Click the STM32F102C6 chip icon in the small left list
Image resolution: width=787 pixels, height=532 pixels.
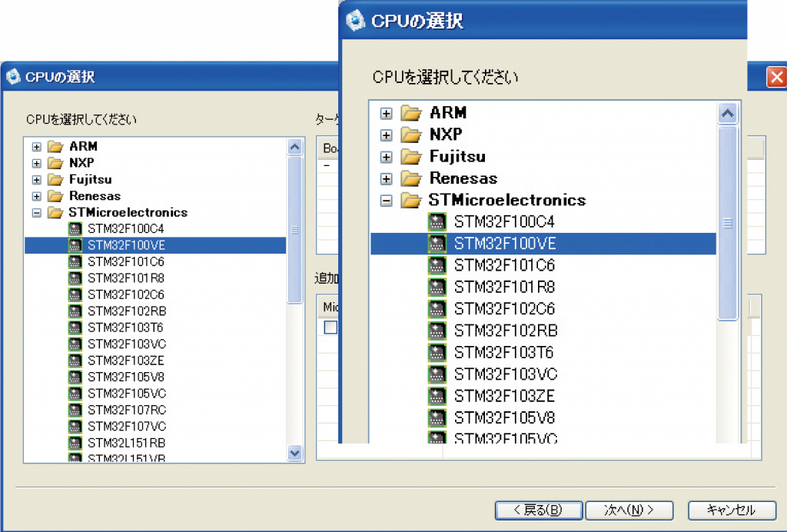click(75, 295)
